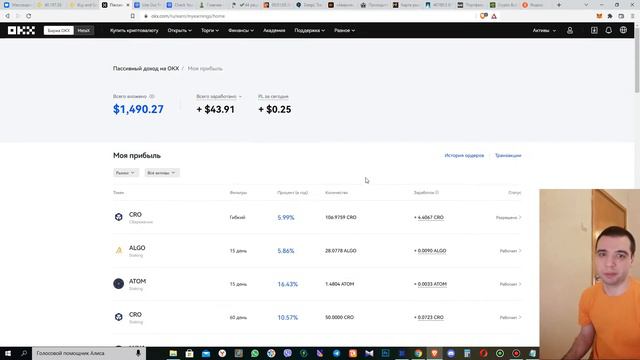This screenshot has height=360, width=640.
Task: Open the user profile icon
Action: pyautogui.click(x=570, y=31)
